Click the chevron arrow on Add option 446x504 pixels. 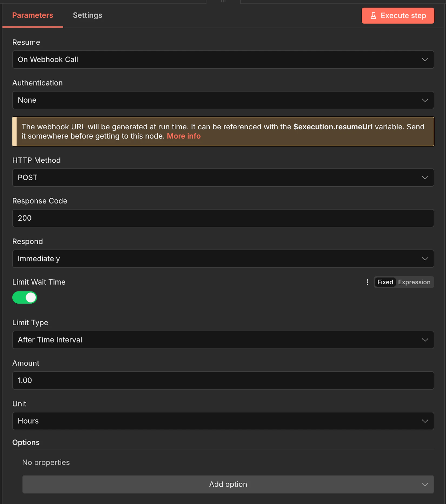pyautogui.click(x=425, y=485)
